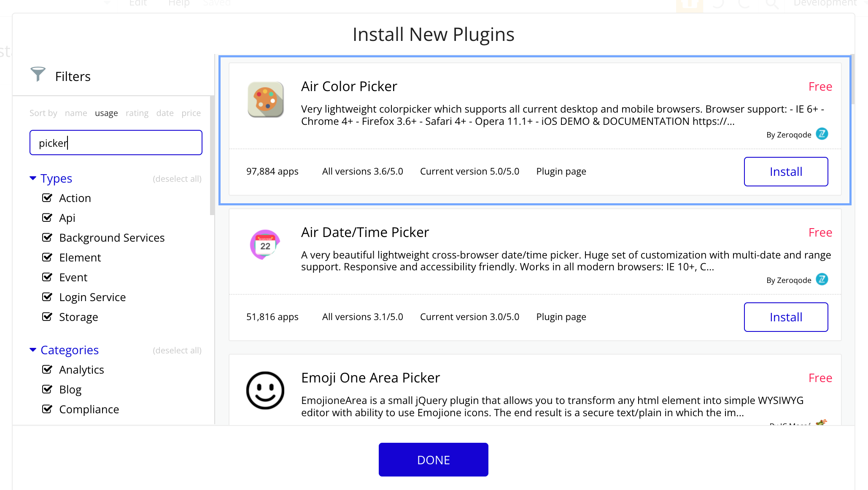
Task: Click the plugin search field containing picker
Action: tap(116, 143)
